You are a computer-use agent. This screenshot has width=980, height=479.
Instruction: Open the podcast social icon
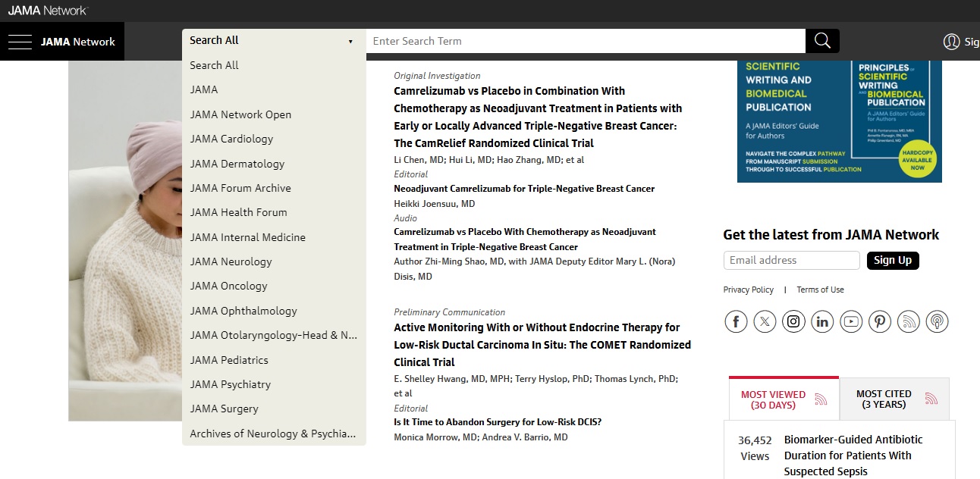938,321
